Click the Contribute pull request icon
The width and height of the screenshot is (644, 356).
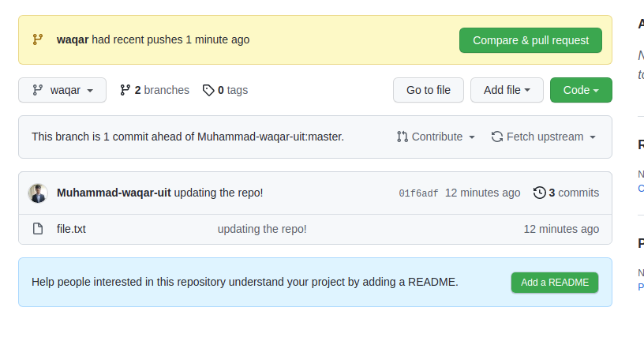click(x=402, y=137)
